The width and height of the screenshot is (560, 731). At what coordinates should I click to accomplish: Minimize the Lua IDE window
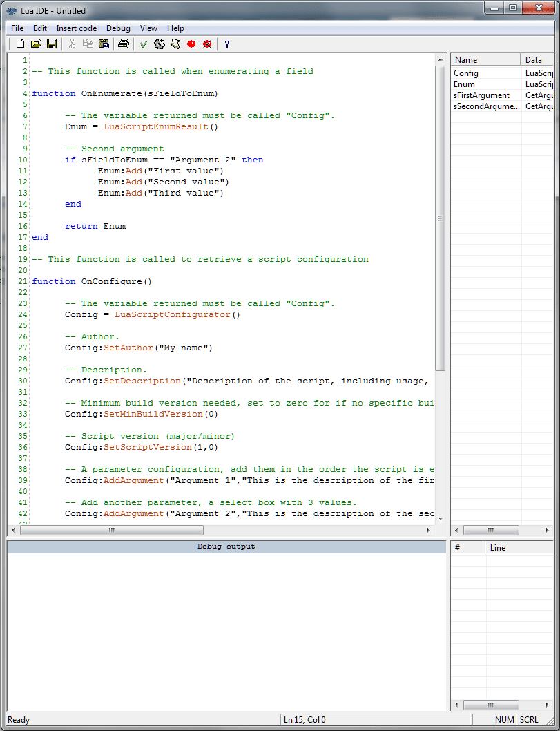click(x=495, y=8)
